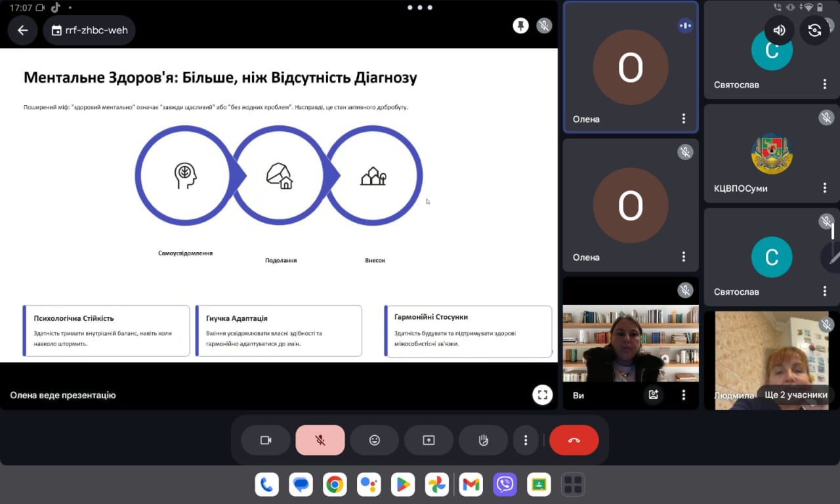Click the brown O avatar of the speaking Олена
Image resolution: width=840 pixels, height=504 pixels.
[x=631, y=67]
